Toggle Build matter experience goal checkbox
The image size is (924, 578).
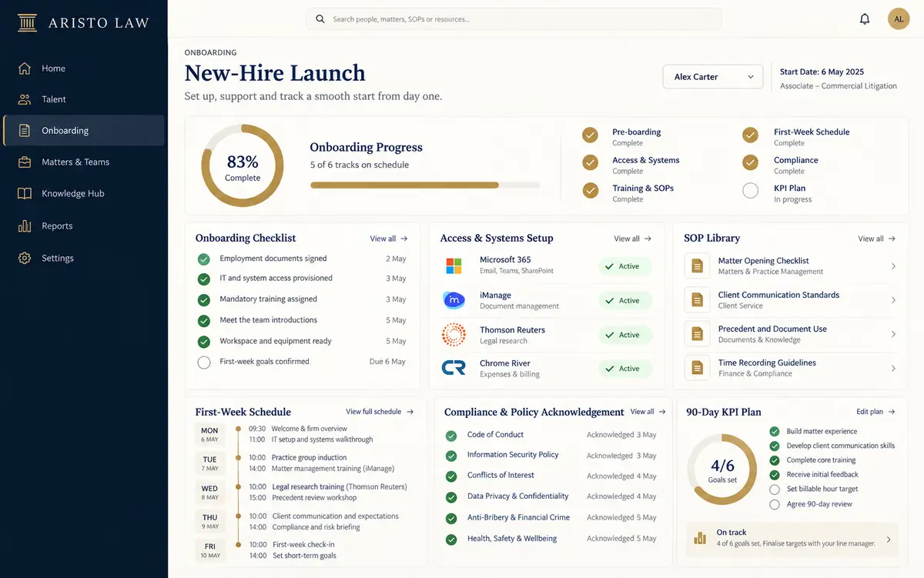[775, 432]
